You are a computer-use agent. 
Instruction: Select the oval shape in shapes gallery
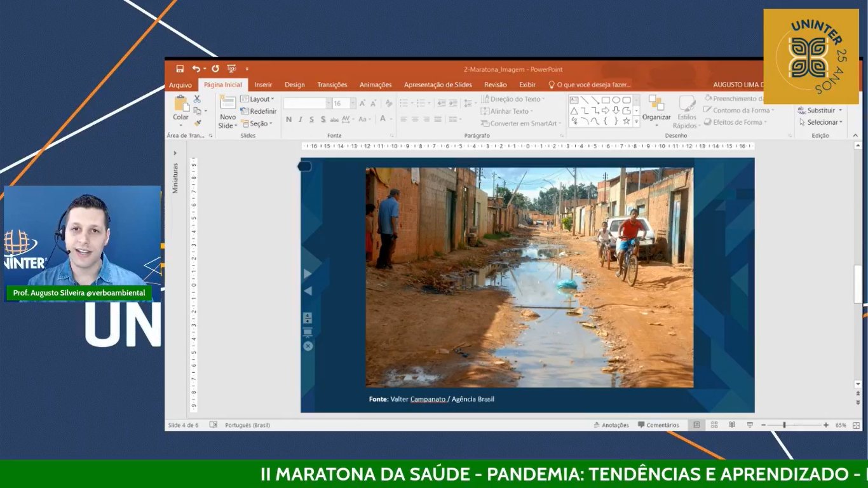click(616, 100)
